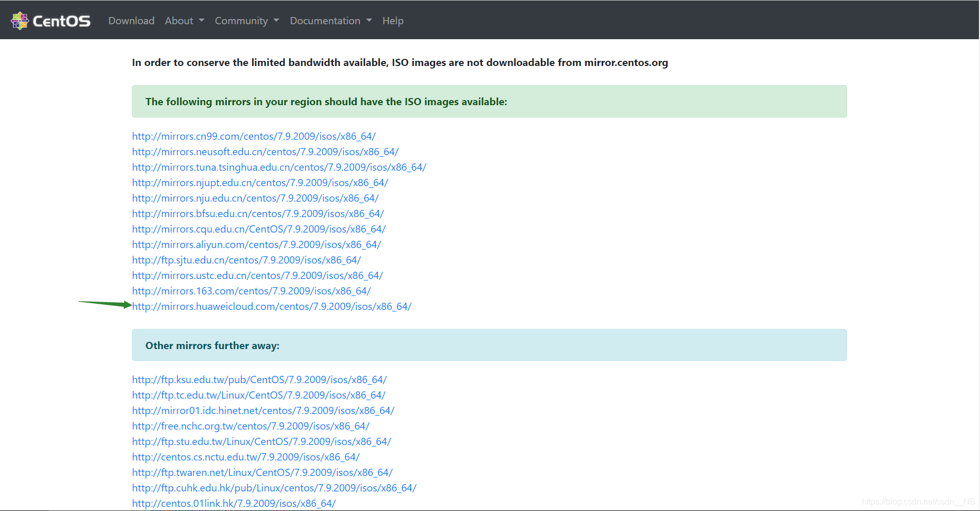This screenshot has width=980, height=511.
Task: Open the centos.01link.hk mirror link
Action: coord(234,503)
